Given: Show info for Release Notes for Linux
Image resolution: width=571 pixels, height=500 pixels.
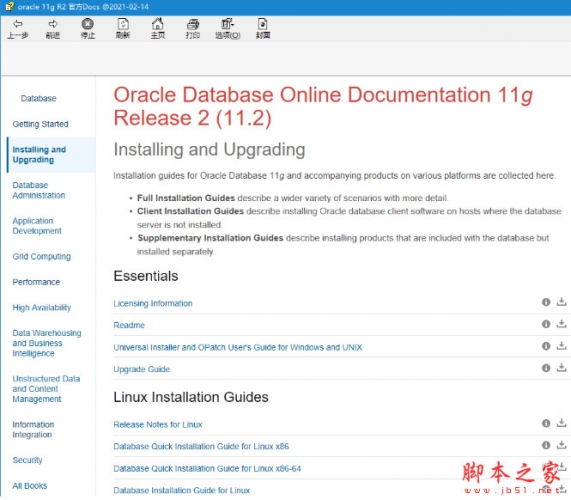Looking at the screenshot, I should pos(546,423).
